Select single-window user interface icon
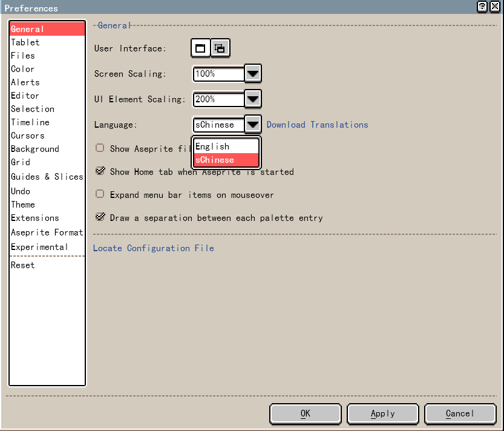 [201, 48]
